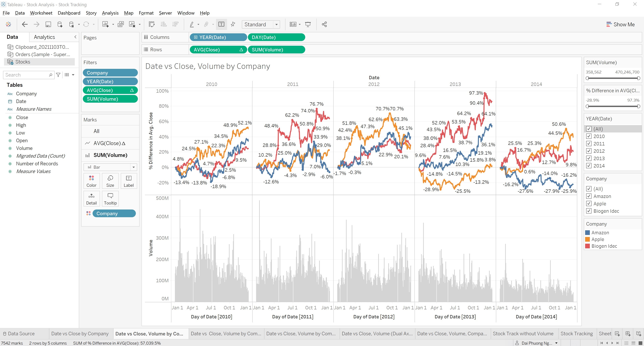Expand the YEAR(Date) pill on Columns
The image size is (644, 346).
[x=196, y=37]
